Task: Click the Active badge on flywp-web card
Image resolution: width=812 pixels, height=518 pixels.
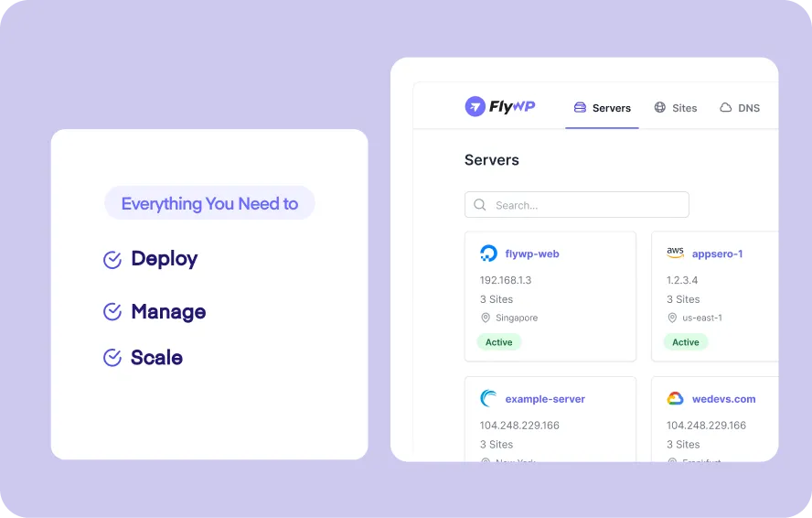Action: click(x=498, y=342)
